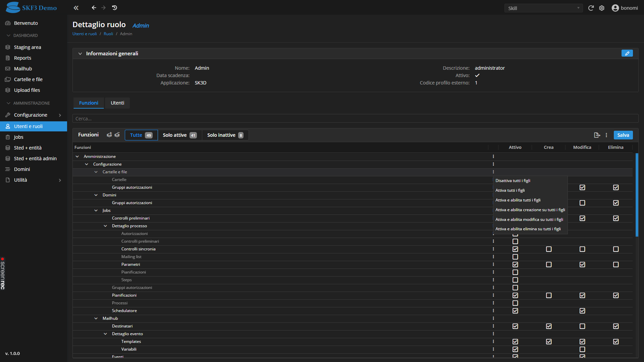Open Benvenuto in sidebar
Screen dimensions: 644x362
pos(34,23)
